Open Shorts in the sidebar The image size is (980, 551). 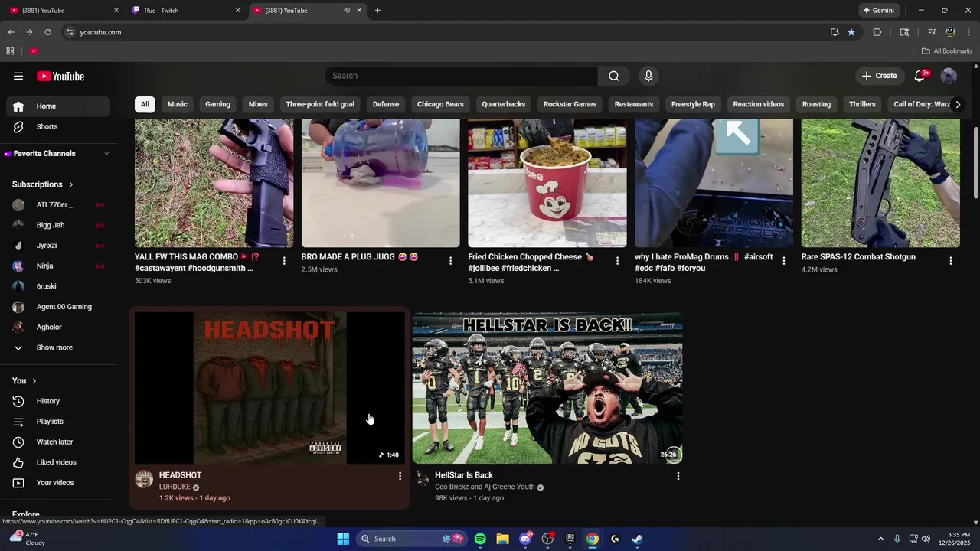(x=58, y=127)
